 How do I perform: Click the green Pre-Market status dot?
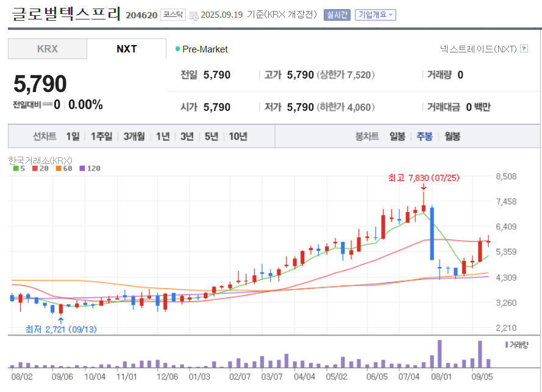[x=177, y=49]
